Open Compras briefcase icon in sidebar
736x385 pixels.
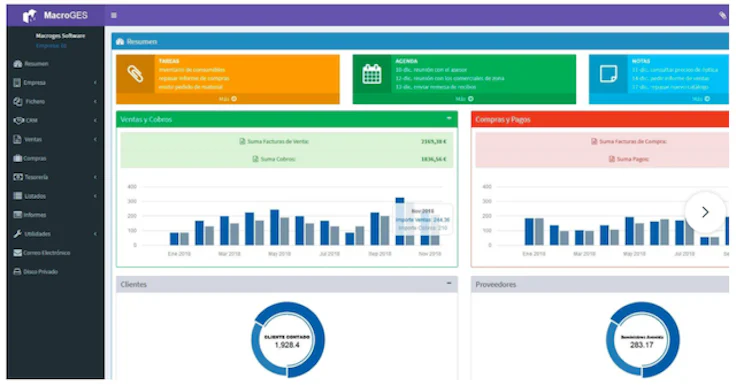click(18, 158)
